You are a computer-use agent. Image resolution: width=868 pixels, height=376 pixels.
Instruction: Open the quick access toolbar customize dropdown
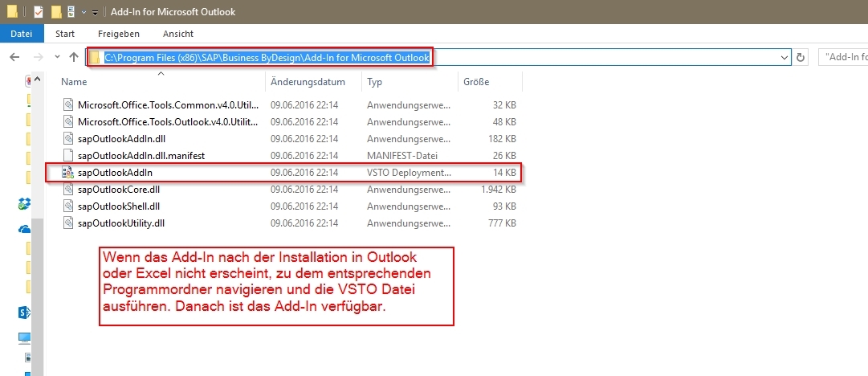(x=95, y=12)
